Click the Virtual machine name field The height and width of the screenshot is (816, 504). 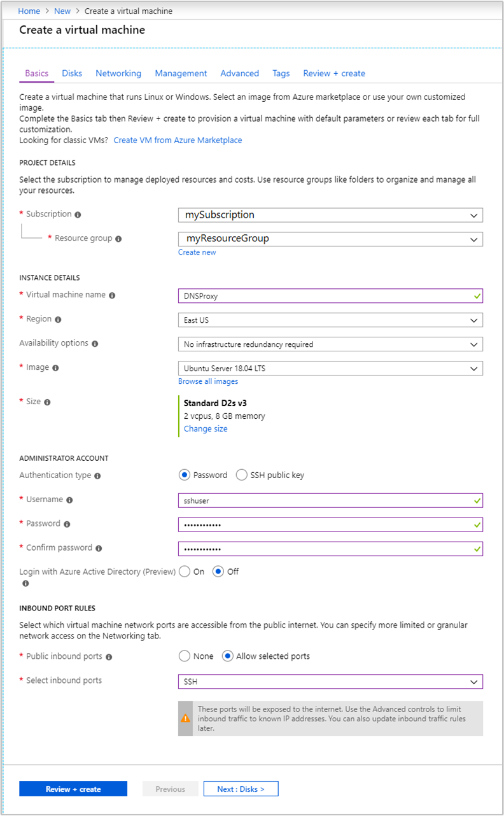point(330,295)
